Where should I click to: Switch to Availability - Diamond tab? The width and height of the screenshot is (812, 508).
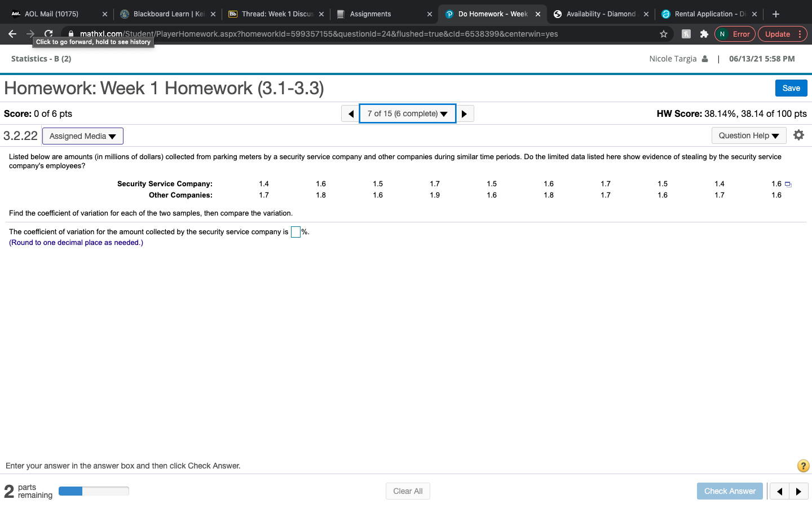[x=601, y=14]
